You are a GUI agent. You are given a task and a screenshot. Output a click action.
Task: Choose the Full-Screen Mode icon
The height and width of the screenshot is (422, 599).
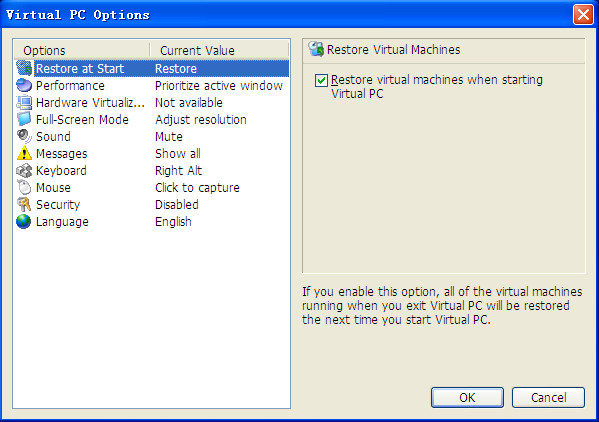24,119
